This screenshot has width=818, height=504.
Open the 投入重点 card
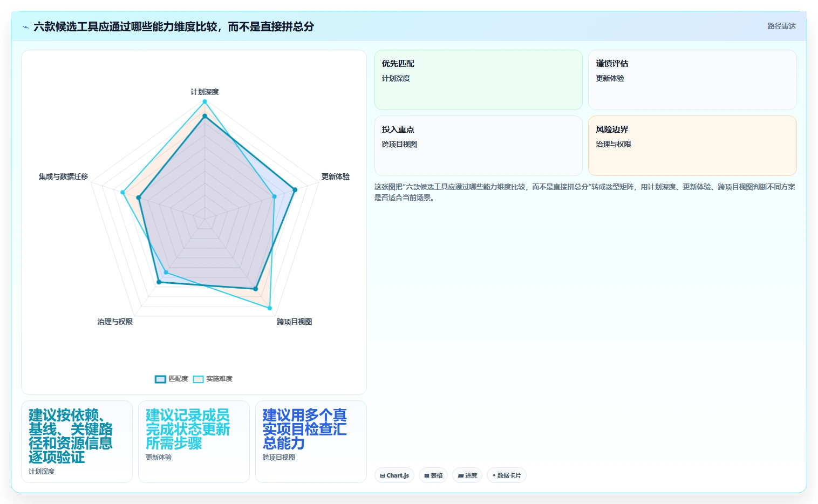click(x=478, y=146)
